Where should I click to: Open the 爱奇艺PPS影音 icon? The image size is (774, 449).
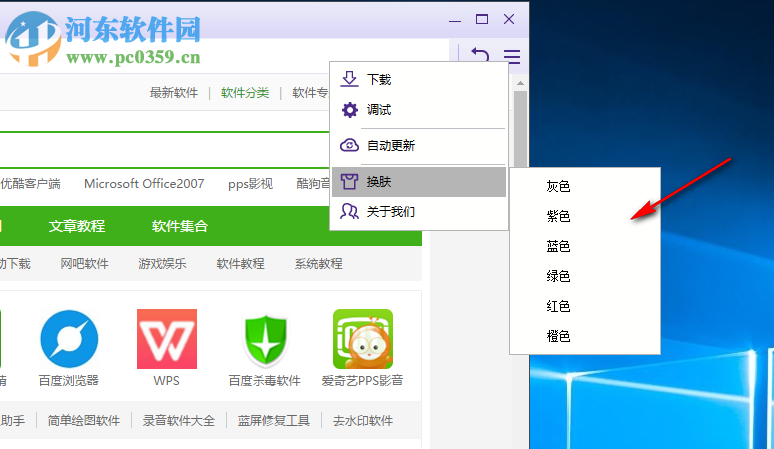[363, 339]
